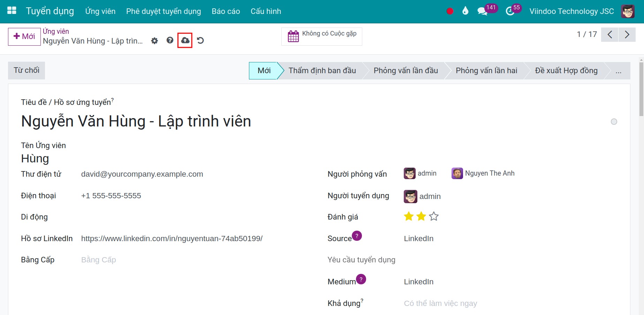Screen dimensions: 644x315
Task: Select stage Phỏng vấn lần đầu
Action: (406, 71)
